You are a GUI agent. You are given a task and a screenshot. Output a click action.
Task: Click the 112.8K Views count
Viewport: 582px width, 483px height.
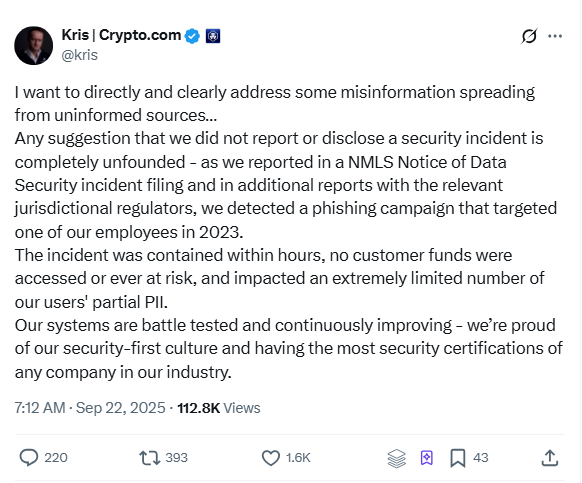tap(219, 408)
